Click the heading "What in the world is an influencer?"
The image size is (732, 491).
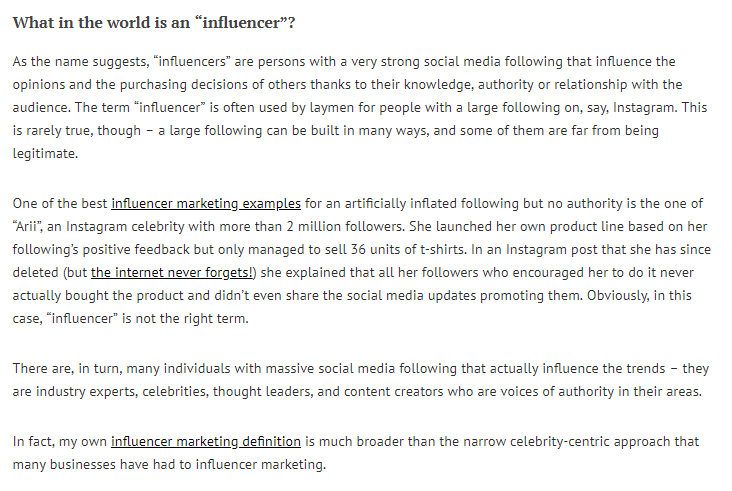(x=154, y=22)
